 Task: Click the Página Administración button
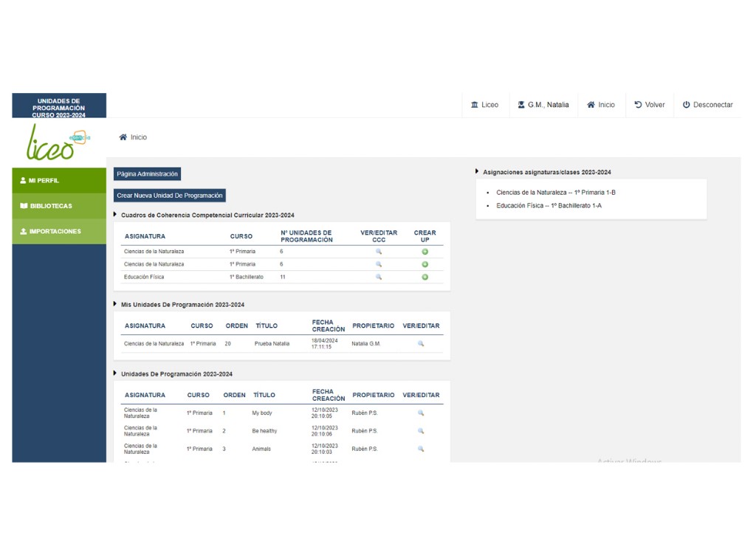click(147, 174)
